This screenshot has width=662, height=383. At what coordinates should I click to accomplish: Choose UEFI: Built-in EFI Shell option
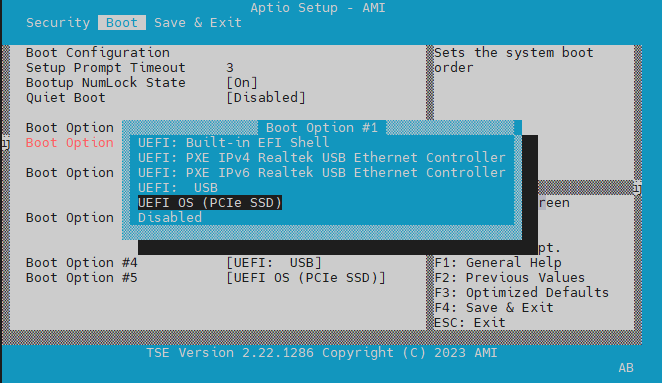pyautogui.click(x=233, y=143)
